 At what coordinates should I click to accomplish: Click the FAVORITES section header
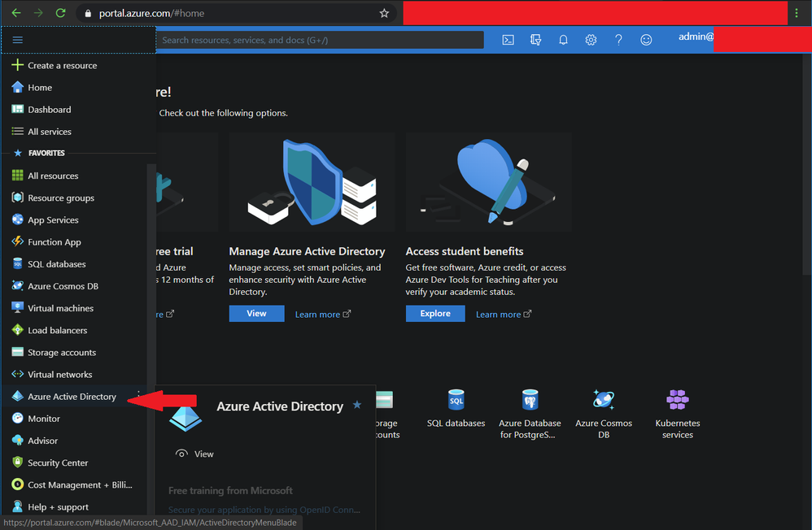pyautogui.click(x=46, y=153)
